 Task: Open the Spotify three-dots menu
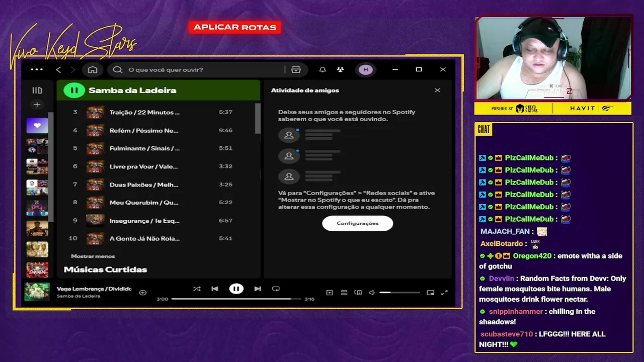[x=37, y=69]
